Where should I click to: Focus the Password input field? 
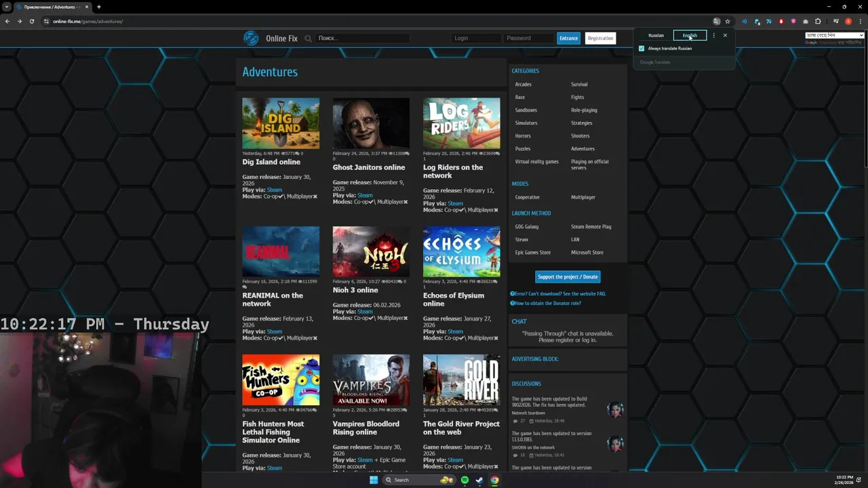tap(529, 38)
